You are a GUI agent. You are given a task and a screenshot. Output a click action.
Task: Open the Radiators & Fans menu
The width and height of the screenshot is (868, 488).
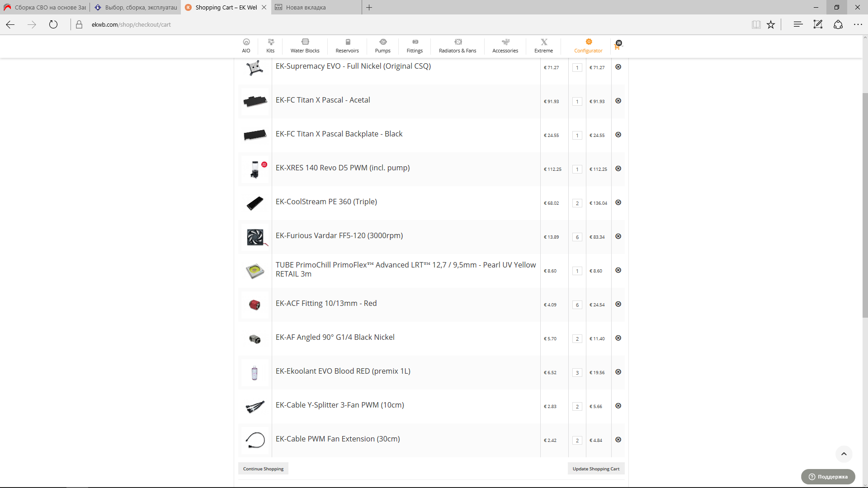coord(457,46)
